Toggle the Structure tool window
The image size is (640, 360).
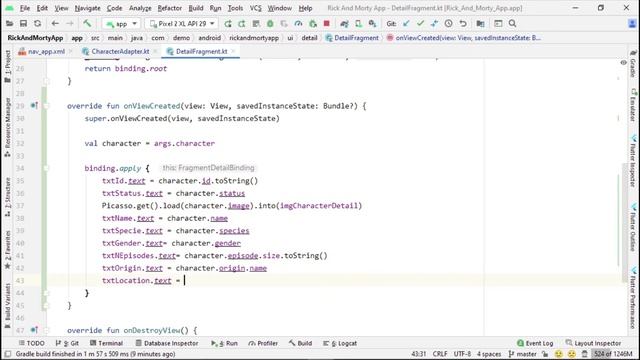7,197
